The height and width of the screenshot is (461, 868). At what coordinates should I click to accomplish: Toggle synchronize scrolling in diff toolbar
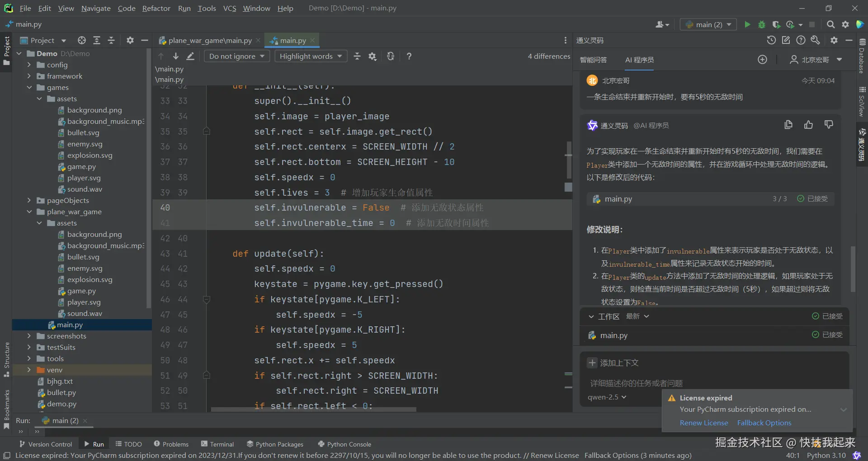[x=391, y=56]
